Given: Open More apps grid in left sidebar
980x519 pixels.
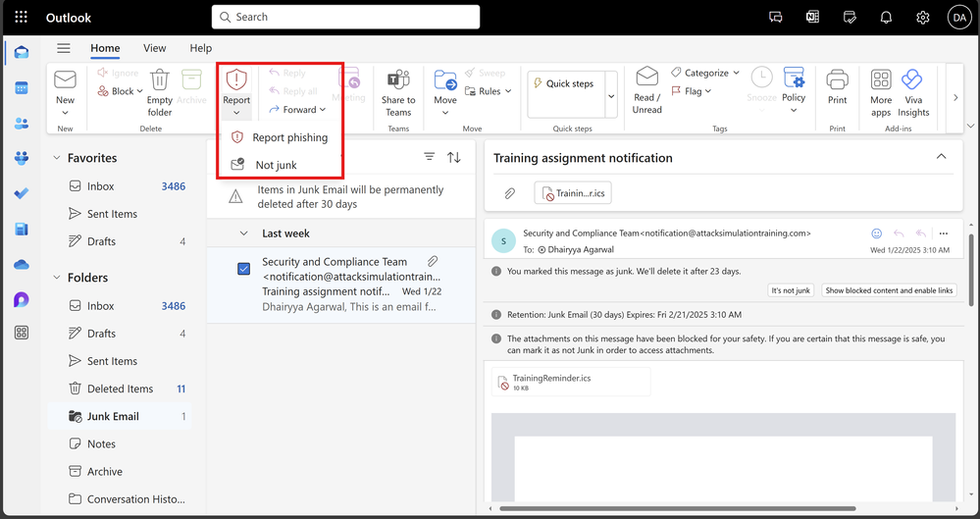Looking at the screenshot, I should [22, 333].
